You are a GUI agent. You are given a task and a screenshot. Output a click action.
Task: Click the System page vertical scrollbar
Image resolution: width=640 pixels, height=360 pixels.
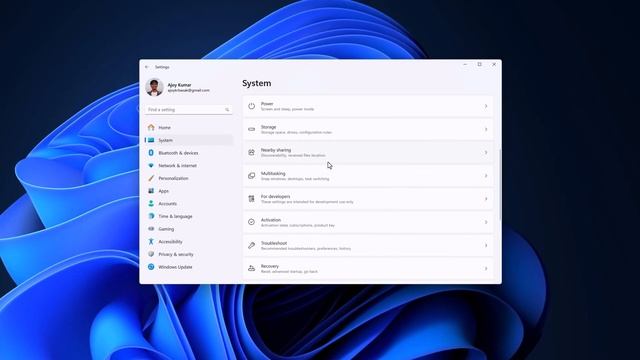500,184
